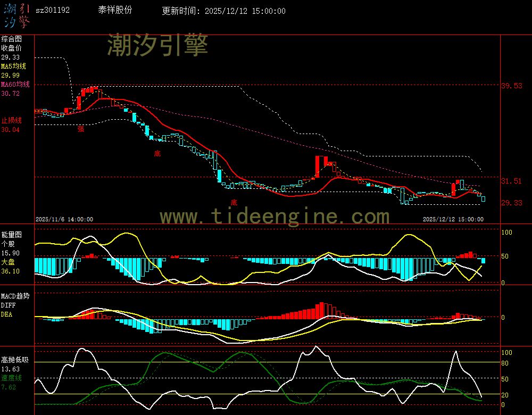Click the DIFF indicator label
Image resolution: width=532 pixels, height=415 pixels.
click(8, 305)
